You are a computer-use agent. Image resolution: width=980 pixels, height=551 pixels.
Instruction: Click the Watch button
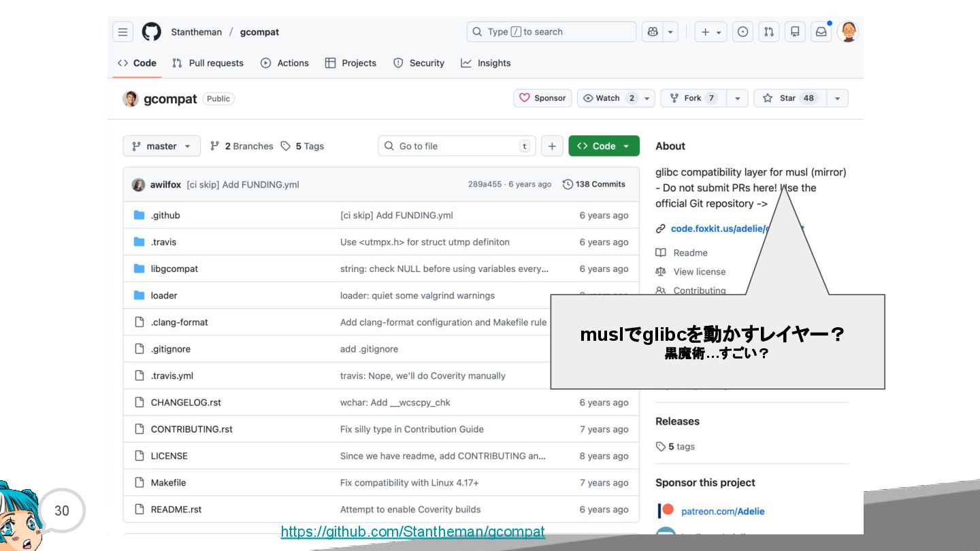coord(609,98)
